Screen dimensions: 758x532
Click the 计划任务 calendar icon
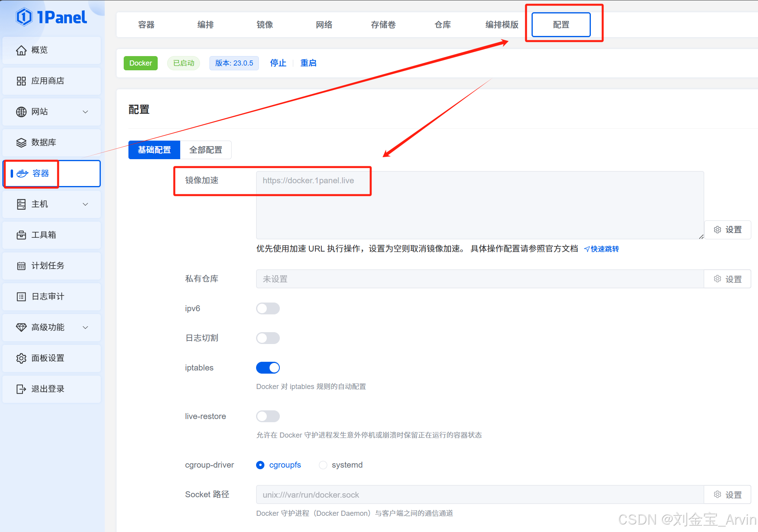tap(21, 266)
